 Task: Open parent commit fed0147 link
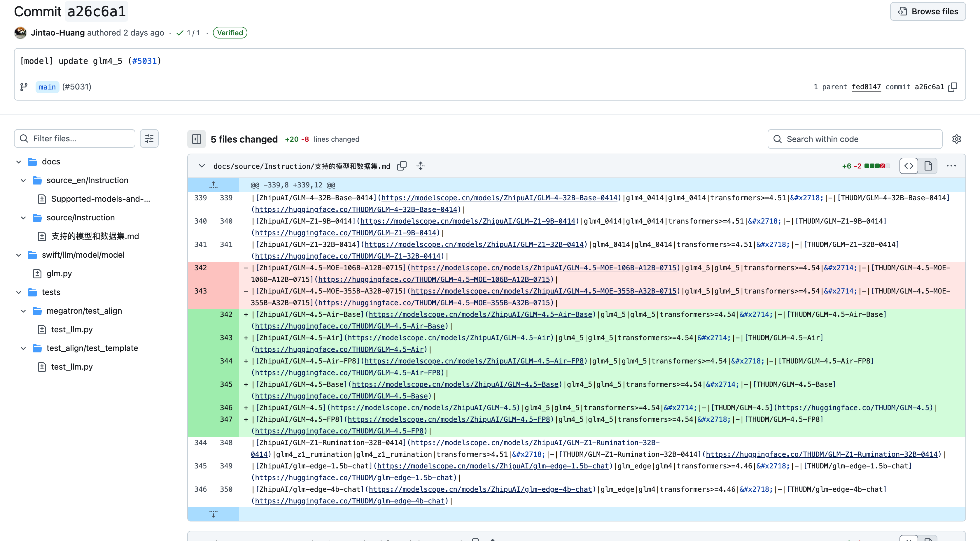tap(866, 87)
